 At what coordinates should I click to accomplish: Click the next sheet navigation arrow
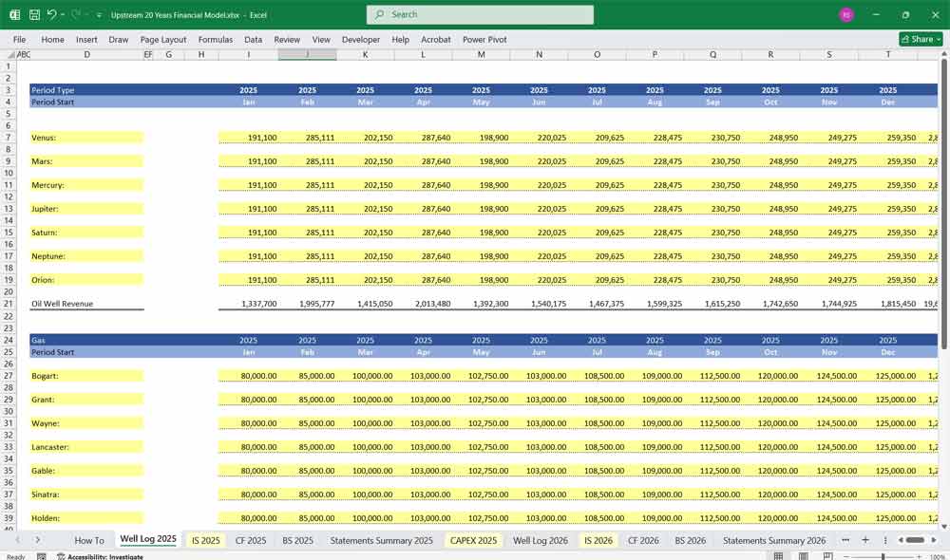[38, 539]
